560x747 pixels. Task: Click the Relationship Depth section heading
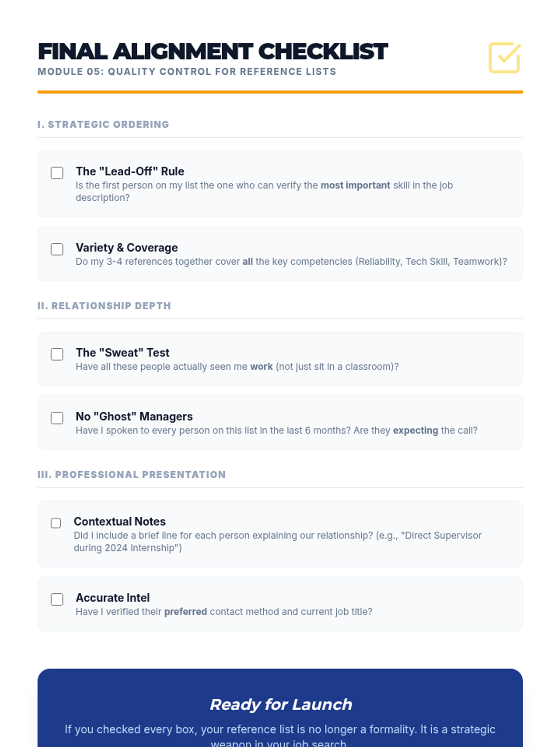tap(104, 306)
